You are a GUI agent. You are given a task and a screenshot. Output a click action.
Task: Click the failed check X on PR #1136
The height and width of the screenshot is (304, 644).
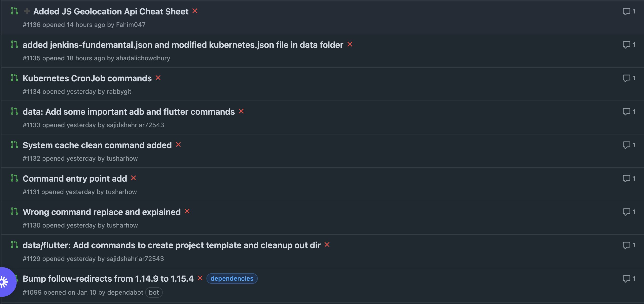pos(195,11)
